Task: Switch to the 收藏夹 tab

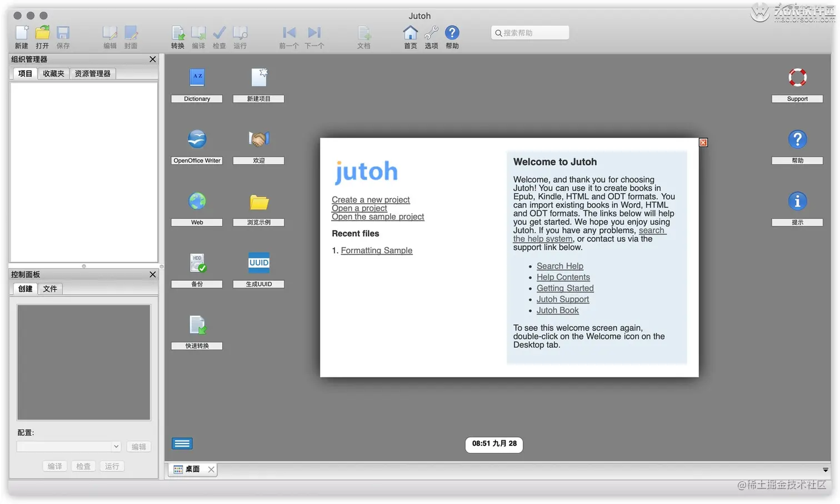Action: [x=53, y=73]
